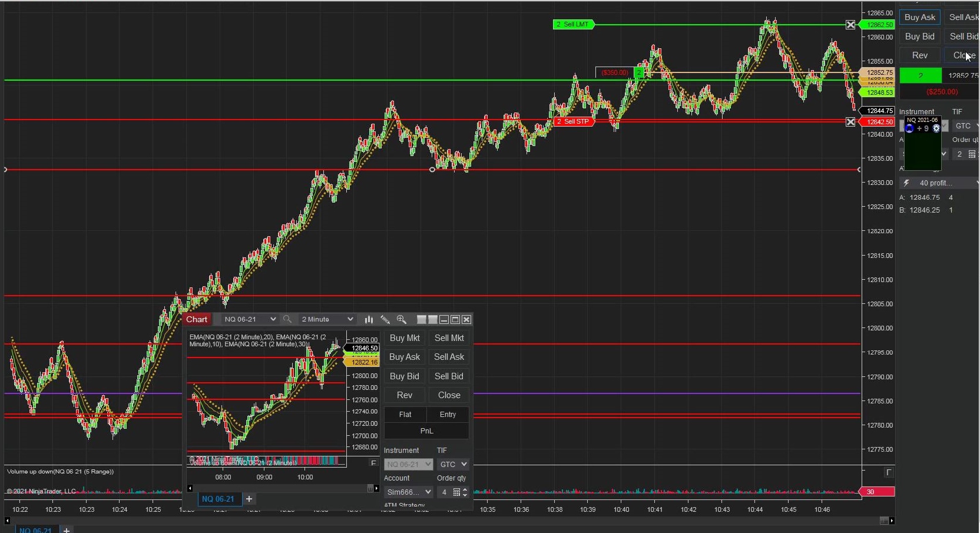The image size is (980, 533).
Task: Click Buy Bid in main trader panel
Action: point(920,37)
